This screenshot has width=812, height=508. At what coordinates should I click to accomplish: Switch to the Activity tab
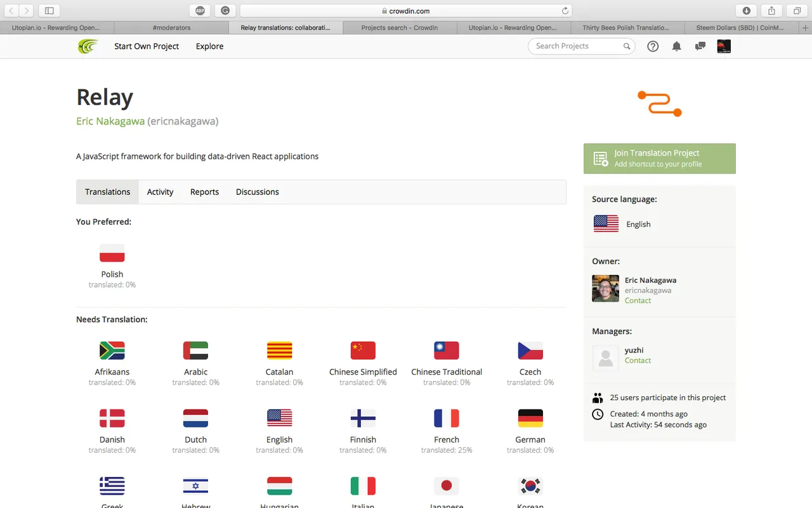pos(160,192)
